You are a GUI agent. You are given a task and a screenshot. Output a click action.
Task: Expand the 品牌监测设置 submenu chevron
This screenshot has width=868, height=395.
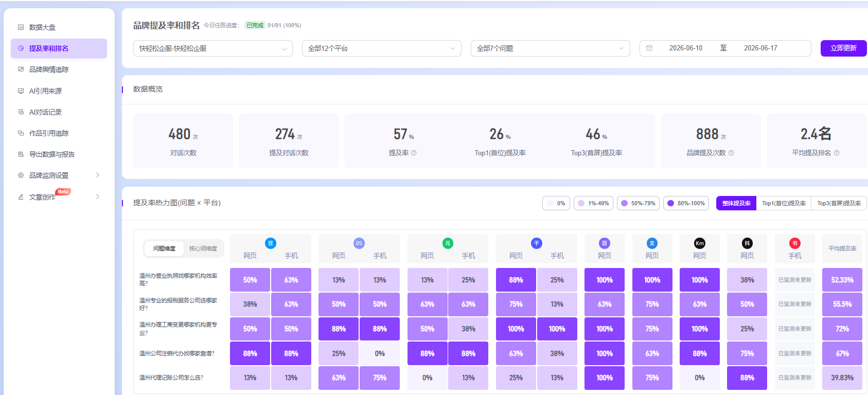click(98, 175)
